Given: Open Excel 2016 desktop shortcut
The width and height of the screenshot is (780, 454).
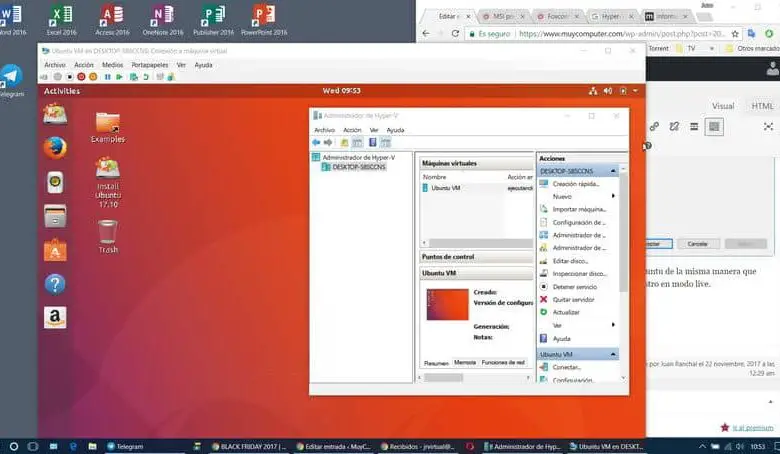Looking at the screenshot, I should pos(62,20).
